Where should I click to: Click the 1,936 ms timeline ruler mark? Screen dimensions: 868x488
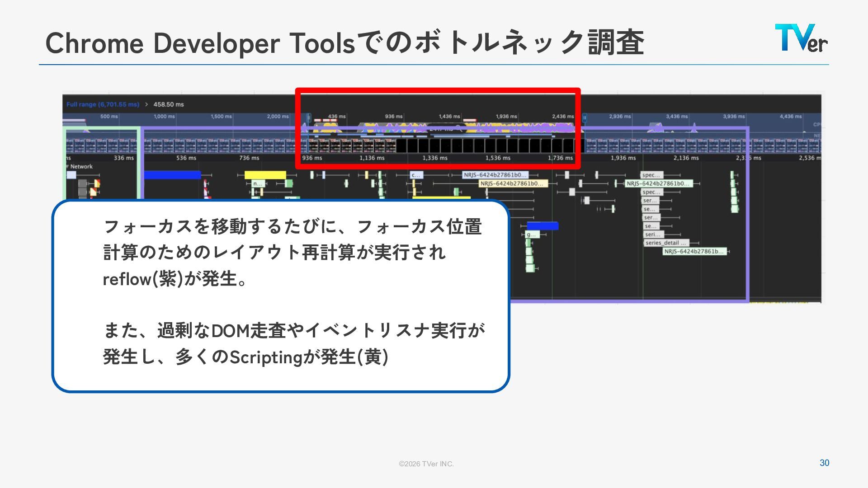[x=623, y=158]
